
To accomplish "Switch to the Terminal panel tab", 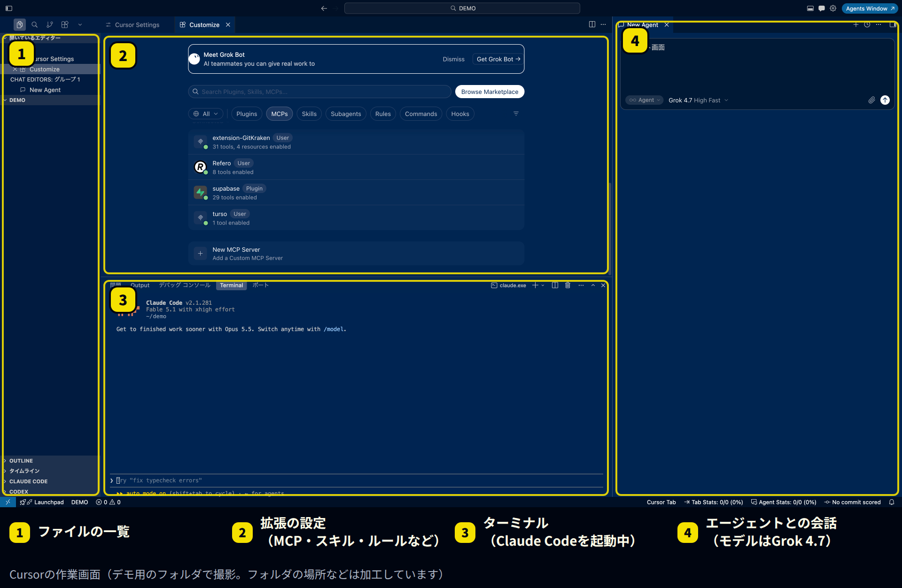I will [232, 285].
